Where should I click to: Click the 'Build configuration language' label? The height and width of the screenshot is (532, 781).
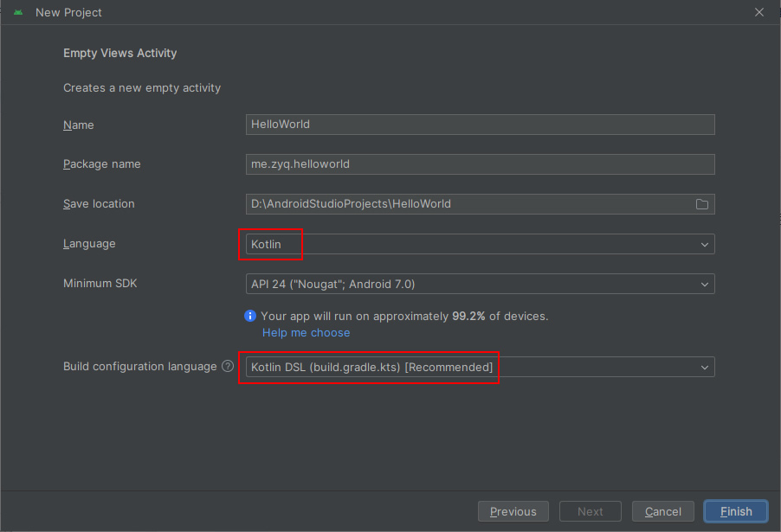point(139,367)
